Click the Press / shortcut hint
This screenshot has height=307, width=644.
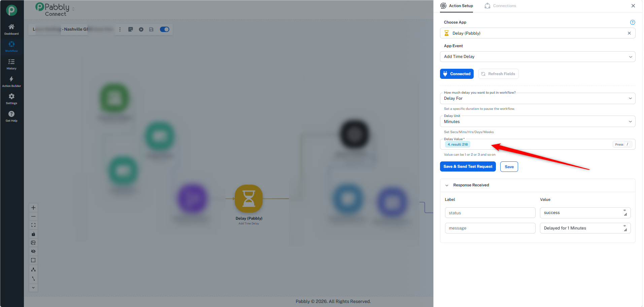pyautogui.click(x=622, y=145)
